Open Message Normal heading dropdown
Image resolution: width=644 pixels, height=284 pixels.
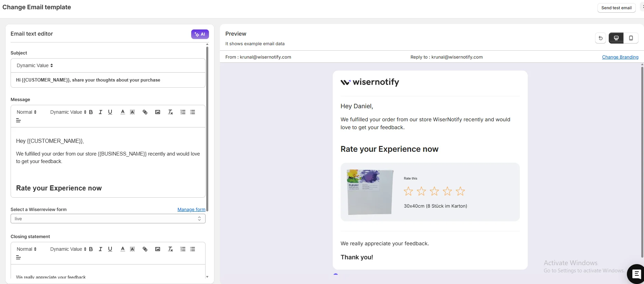(x=27, y=112)
